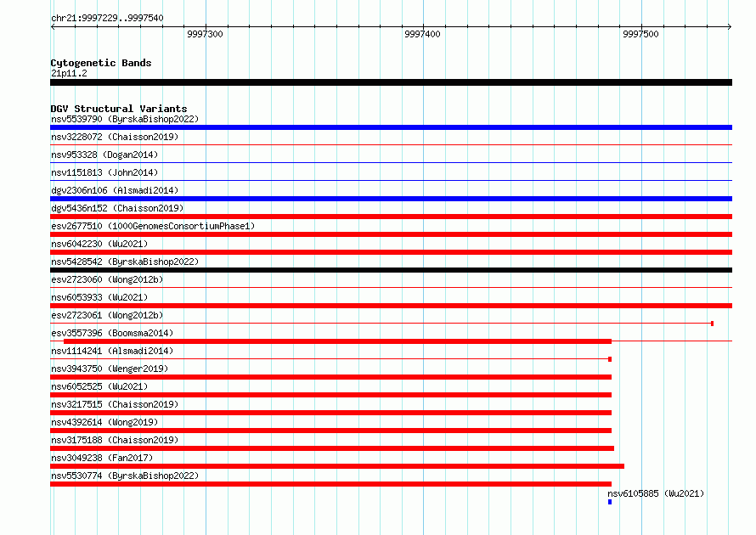756x535 pixels.
Task: Click the blue bar of dgv2306n106
Action: click(x=391, y=199)
